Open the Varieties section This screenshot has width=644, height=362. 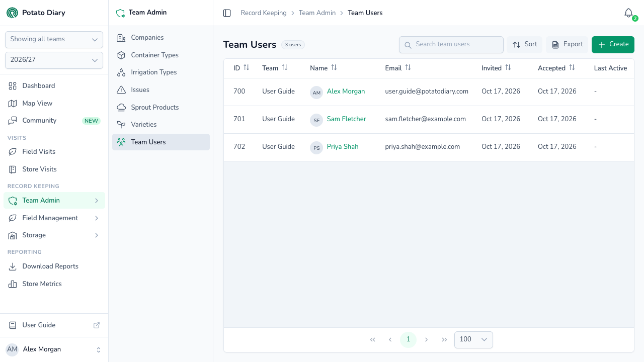161,125
